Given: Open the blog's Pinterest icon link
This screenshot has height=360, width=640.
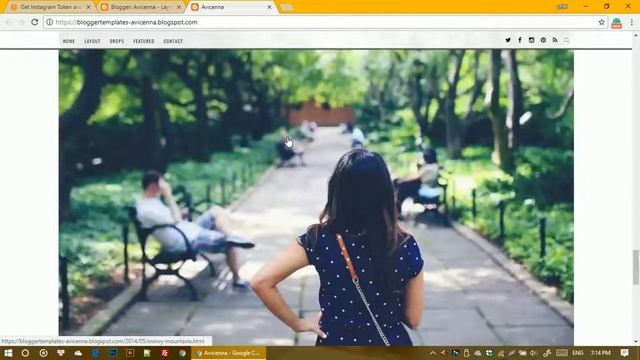Looking at the screenshot, I should (x=543, y=40).
